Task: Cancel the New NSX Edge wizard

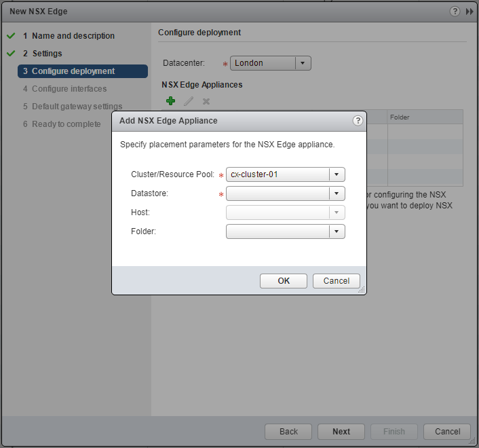Action: coord(447,432)
